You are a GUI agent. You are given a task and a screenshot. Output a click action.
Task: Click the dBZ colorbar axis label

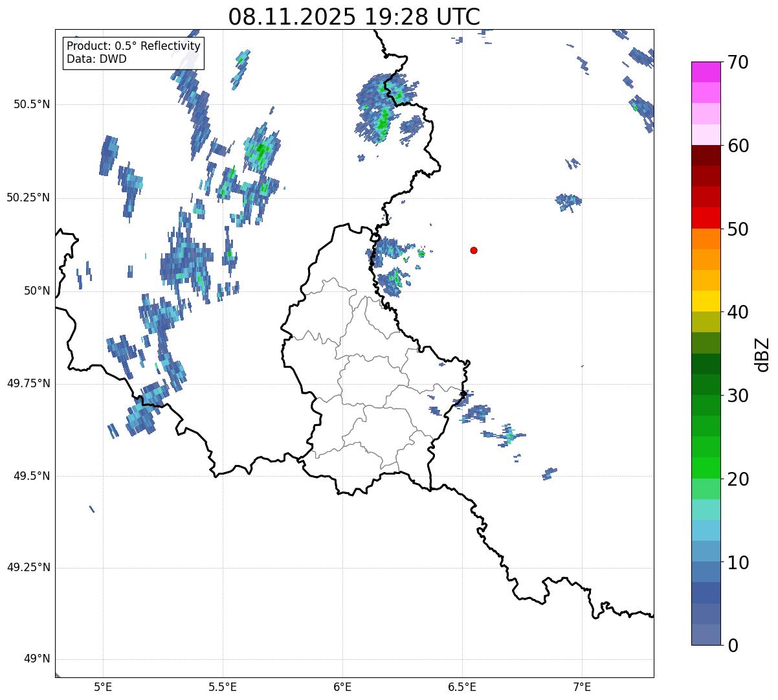pos(762,354)
